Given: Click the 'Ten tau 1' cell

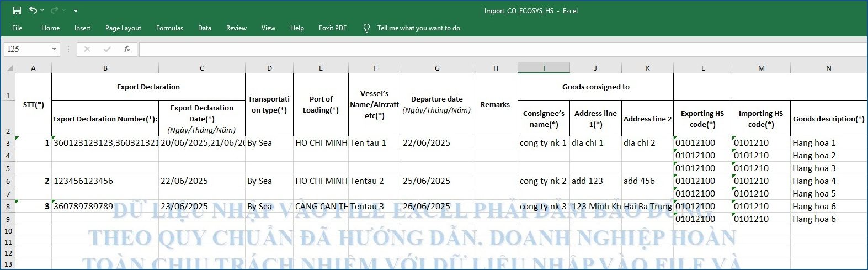Looking at the screenshot, I should coord(375,143).
